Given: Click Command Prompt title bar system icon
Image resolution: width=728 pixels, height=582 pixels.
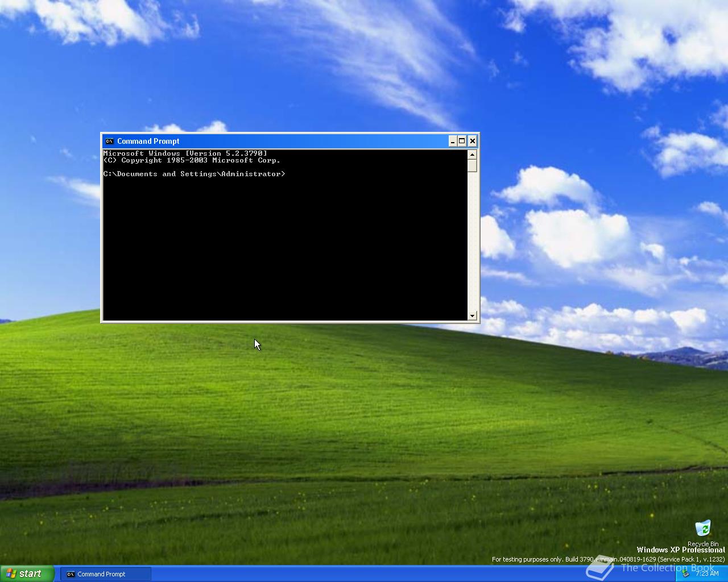Looking at the screenshot, I should [x=109, y=141].
